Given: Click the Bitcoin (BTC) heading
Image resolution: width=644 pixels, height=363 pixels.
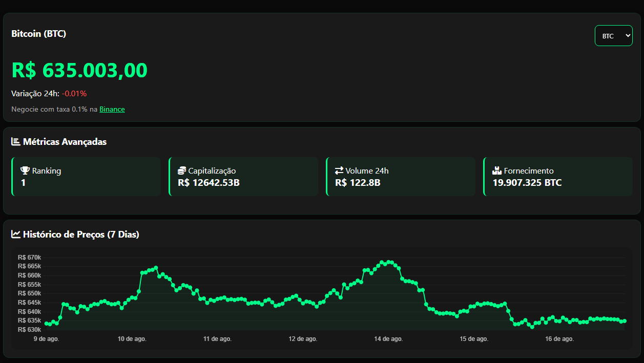Looking at the screenshot, I should [x=39, y=34].
